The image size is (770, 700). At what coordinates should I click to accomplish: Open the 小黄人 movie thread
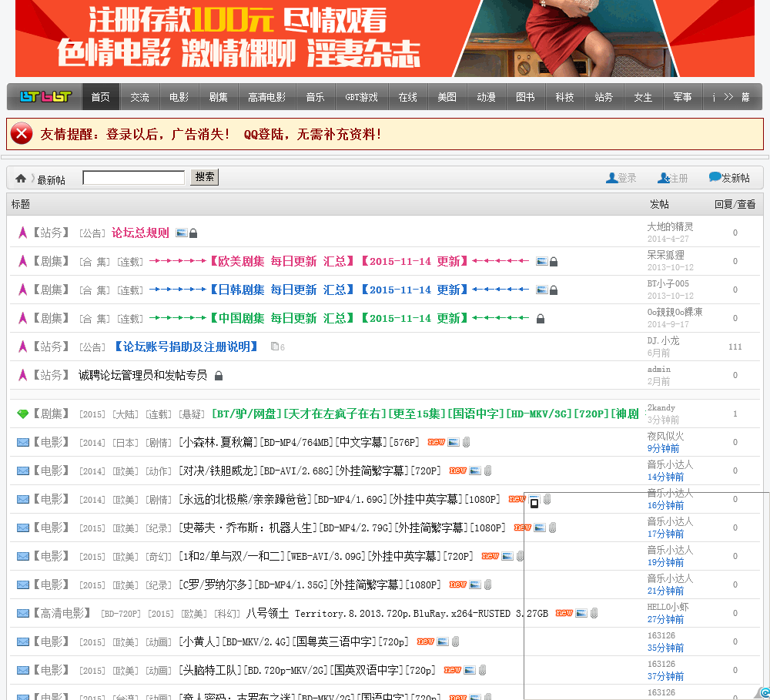click(293, 641)
